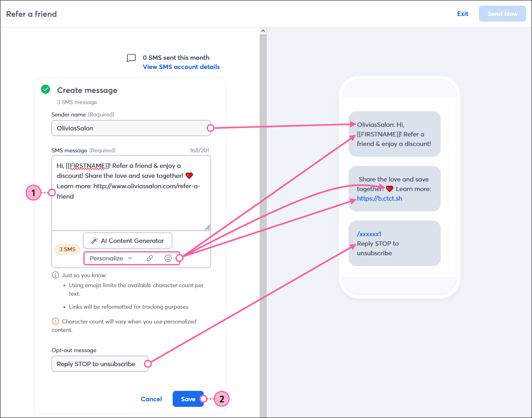This screenshot has height=418, width=532.
Task: Click the /xxxxxx1 link in preview
Action: pos(369,234)
